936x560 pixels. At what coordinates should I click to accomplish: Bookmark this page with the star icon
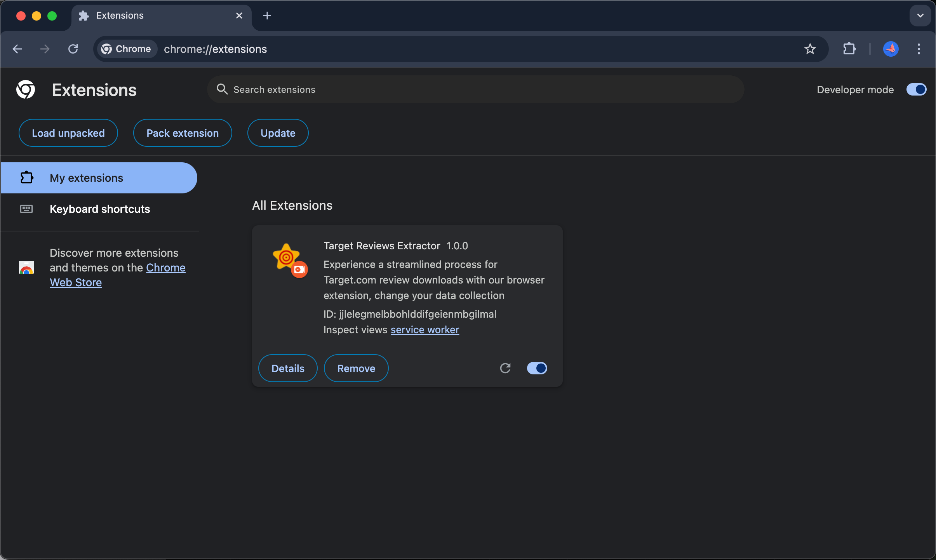pos(810,49)
